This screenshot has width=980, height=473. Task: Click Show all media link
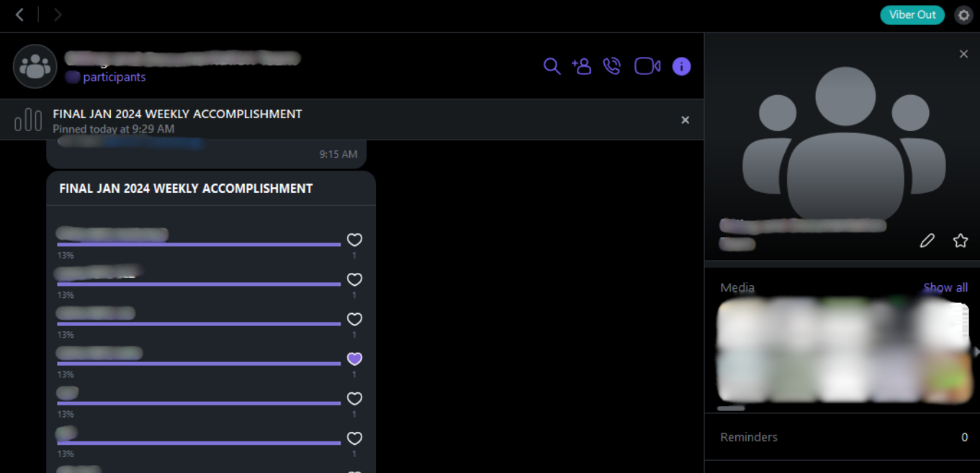pyautogui.click(x=945, y=287)
